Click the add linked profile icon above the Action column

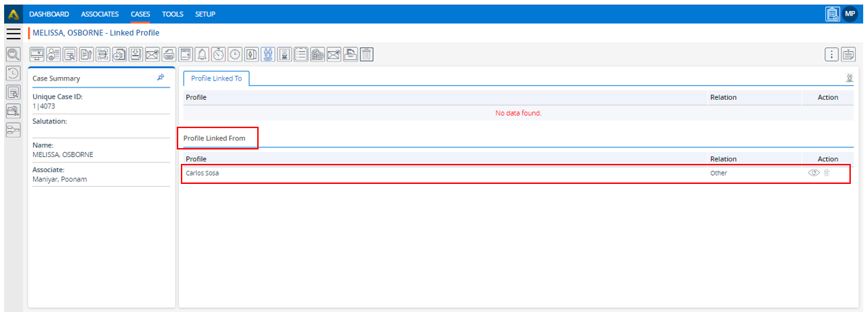pos(849,79)
